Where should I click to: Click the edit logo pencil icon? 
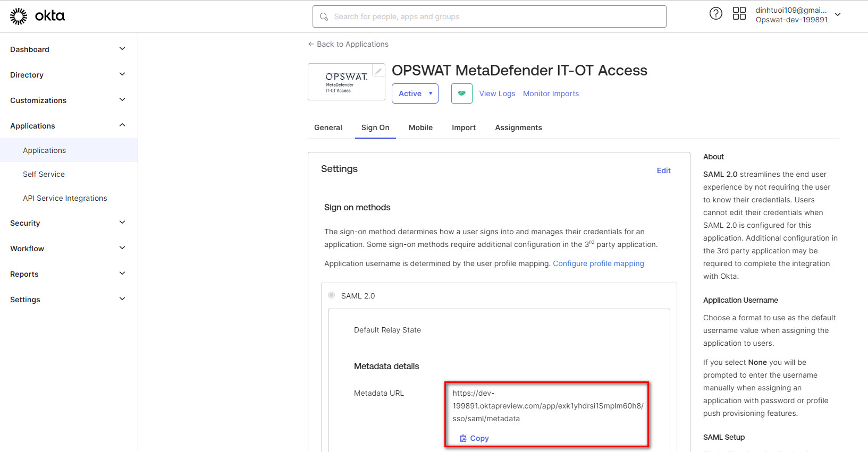[378, 71]
